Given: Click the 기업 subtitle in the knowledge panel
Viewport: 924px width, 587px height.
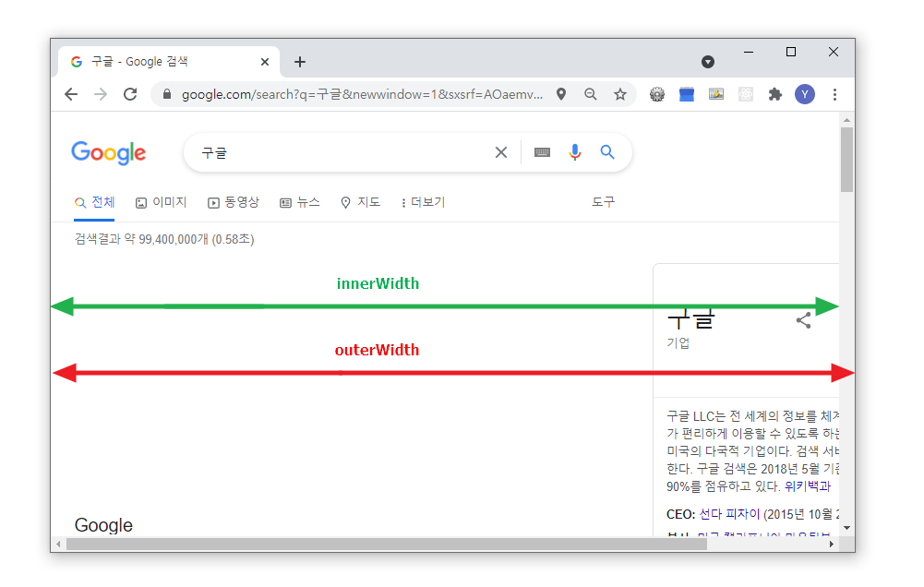Looking at the screenshot, I should coord(678,342).
